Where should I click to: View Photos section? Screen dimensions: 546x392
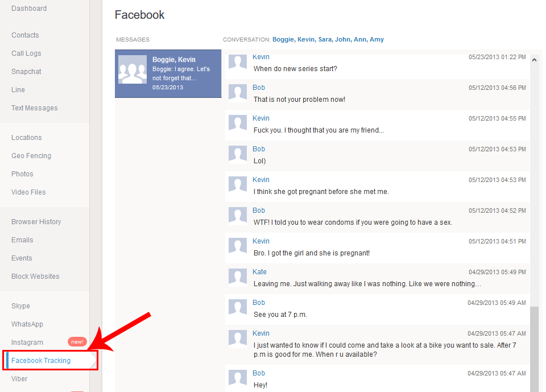point(22,174)
